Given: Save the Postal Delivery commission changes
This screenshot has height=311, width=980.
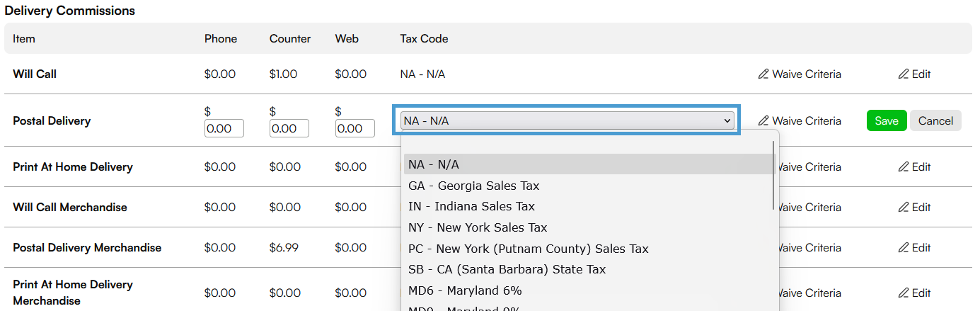Looking at the screenshot, I should tap(887, 120).
